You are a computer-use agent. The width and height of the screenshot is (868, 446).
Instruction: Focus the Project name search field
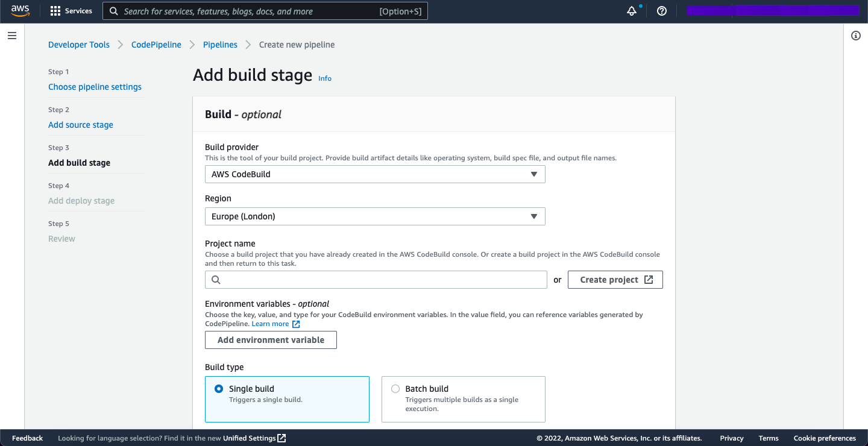click(x=376, y=280)
